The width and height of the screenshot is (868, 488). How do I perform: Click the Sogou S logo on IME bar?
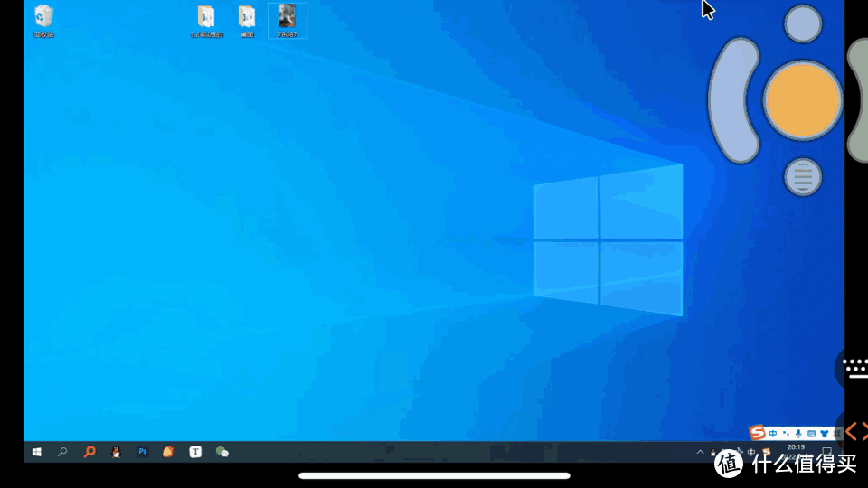tap(757, 432)
